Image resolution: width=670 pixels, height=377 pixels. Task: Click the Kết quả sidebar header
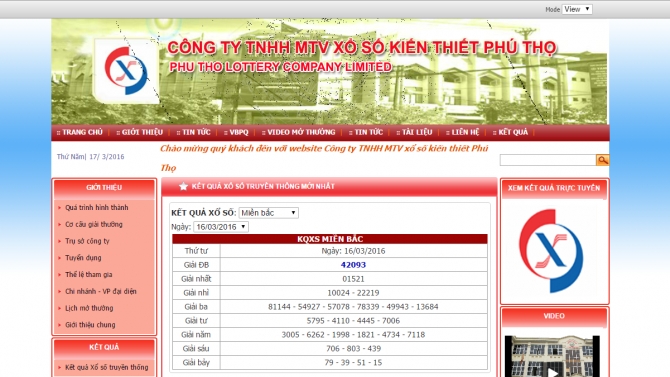point(104,347)
